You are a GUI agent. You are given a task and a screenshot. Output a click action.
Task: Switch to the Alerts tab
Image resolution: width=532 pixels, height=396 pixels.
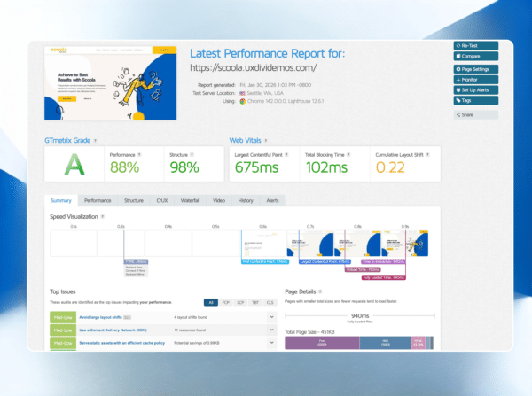[x=272, y=201]
